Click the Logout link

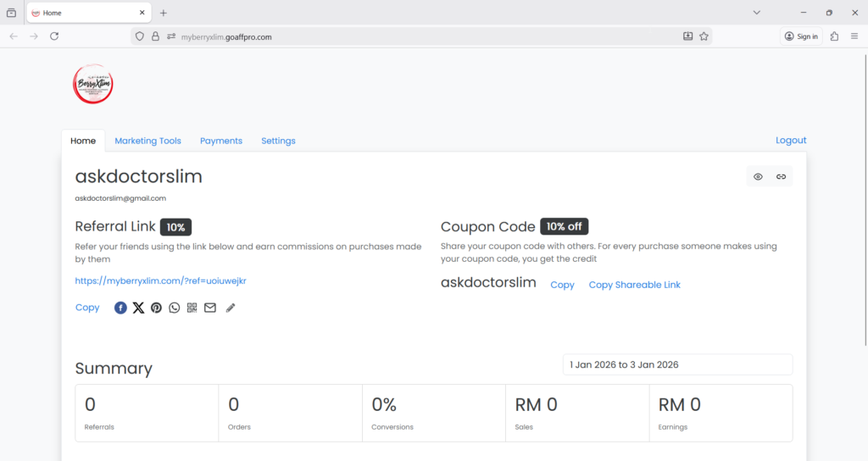pos(790,140)
